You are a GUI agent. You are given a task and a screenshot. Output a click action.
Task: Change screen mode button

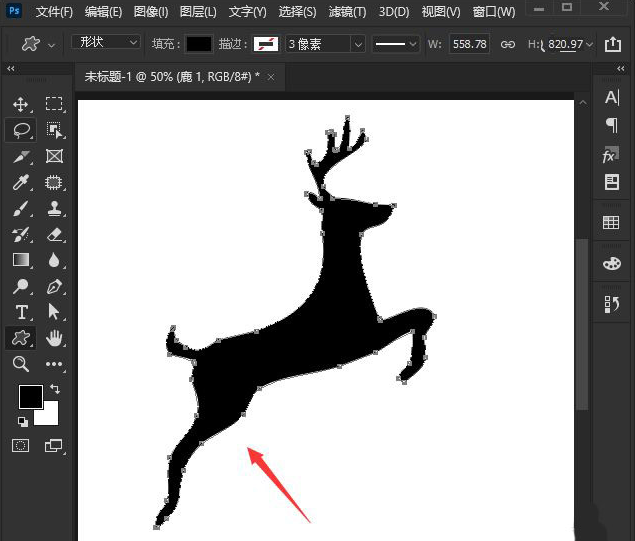click(x=53, y=446)
